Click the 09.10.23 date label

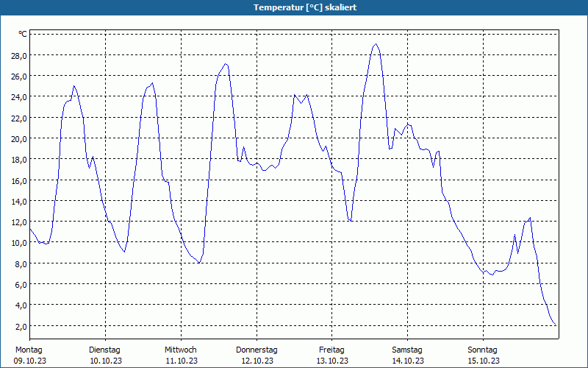30,361
